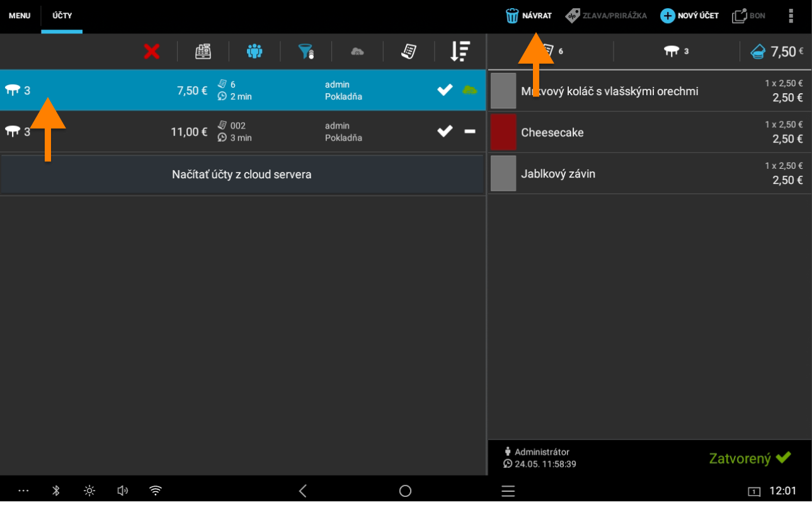The width and height of the screenshot is (812, 507).
Task: Open the three-dot overflow menu
Action: click(791, 16)
